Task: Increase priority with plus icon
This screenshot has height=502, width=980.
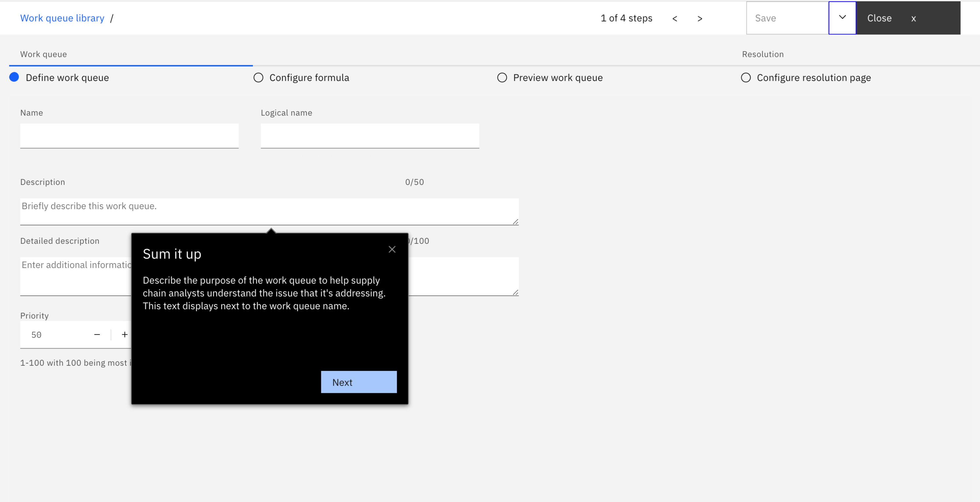Action: pyautogui.click(x=124, y=335)
